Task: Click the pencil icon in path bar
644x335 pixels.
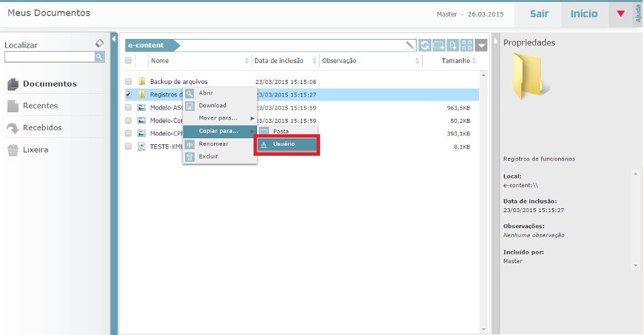Action: [x=410, y=46]
